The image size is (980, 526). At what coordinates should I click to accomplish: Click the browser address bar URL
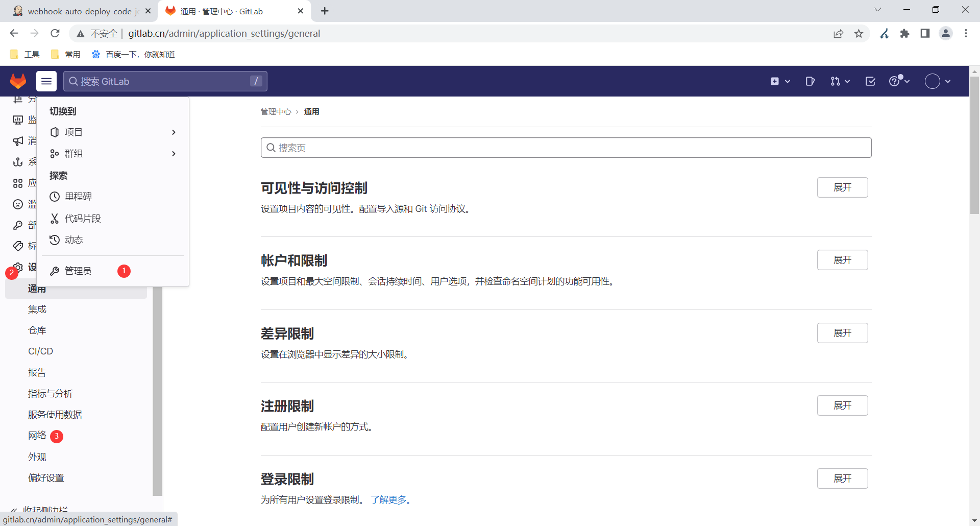click(224, 34)
